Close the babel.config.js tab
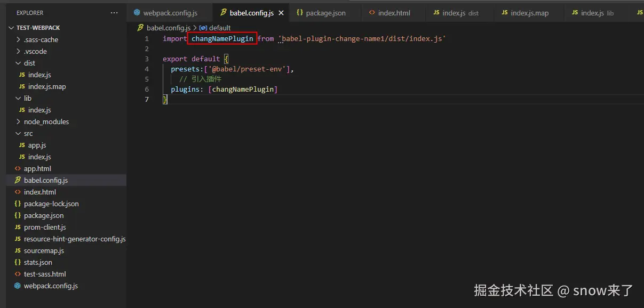Image resolution: width=644 pixels, height=308 pixels. [x=281, y=13]
